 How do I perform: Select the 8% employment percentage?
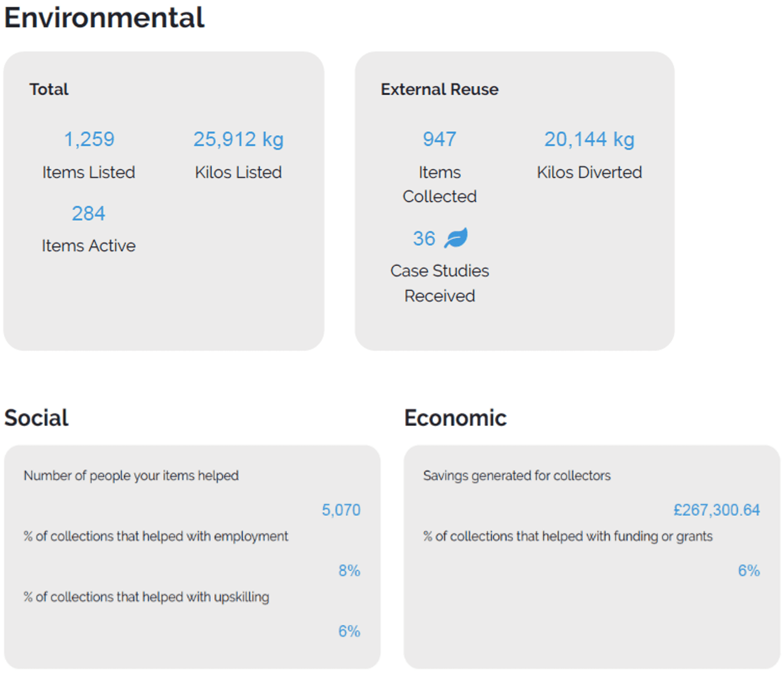point(349,571)
